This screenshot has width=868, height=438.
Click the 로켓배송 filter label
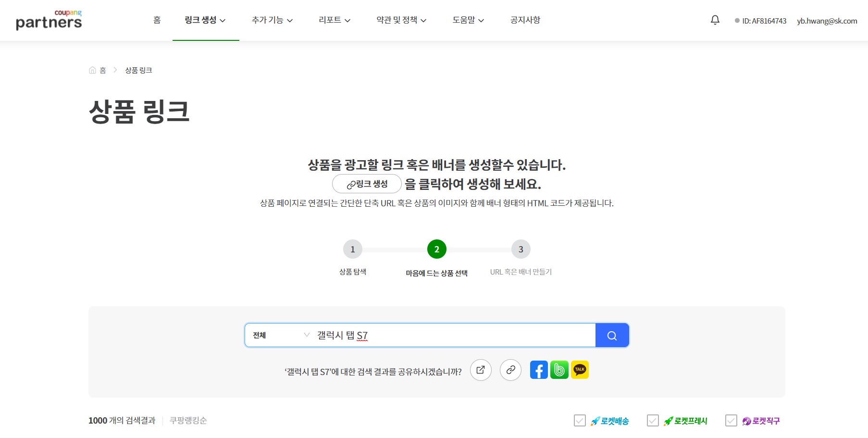coord(610,421)
